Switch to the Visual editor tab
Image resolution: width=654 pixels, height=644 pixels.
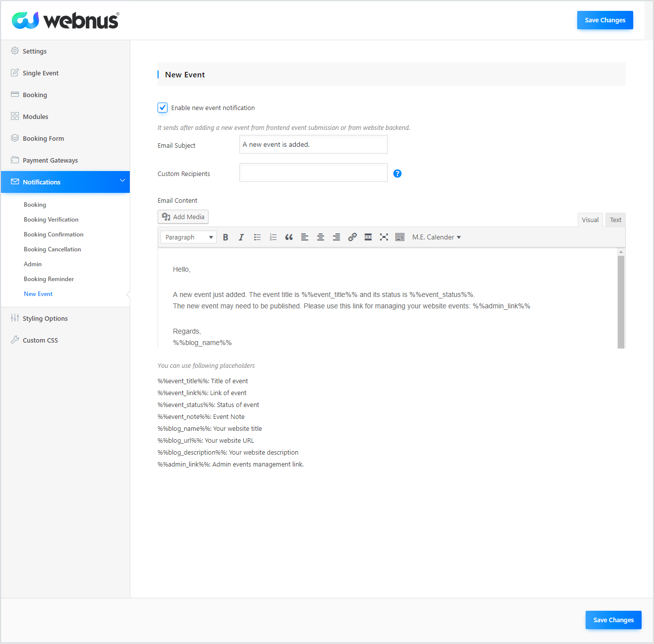pyautogui.click(x=590, y=220)
